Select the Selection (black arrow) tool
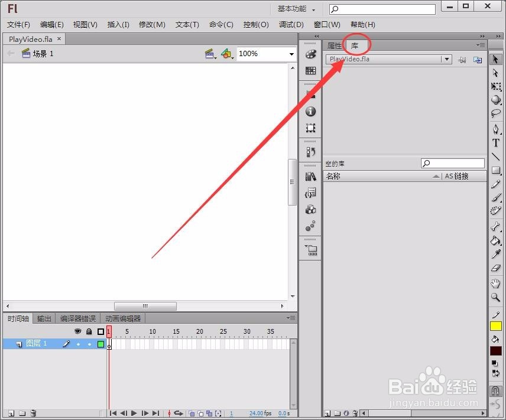The width and height of the screenshot is (506, 420). [496, 59]
